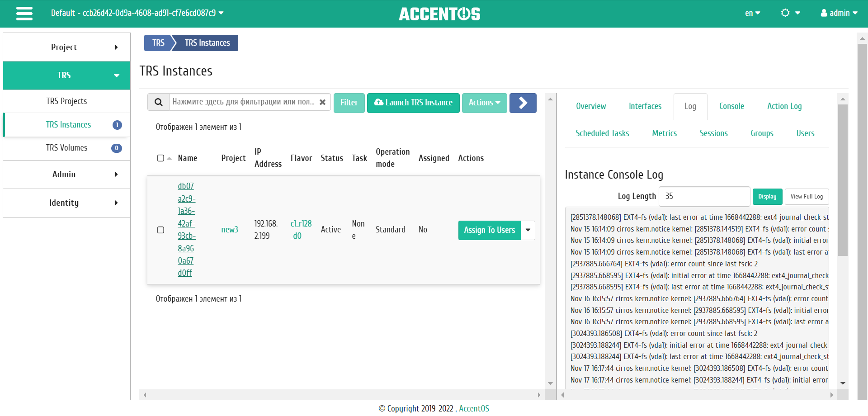This screenshot has height=416, width=868.
Task: Clear the filter field with X icon
Action: click(322, 102)
